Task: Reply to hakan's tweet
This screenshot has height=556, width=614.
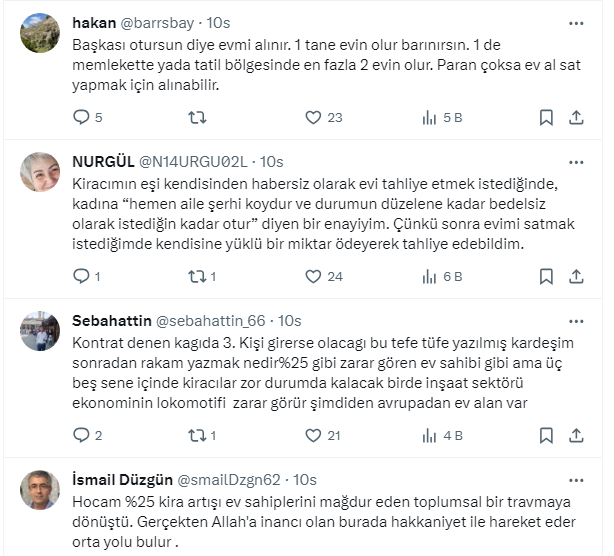Action: tap(82, 117)
